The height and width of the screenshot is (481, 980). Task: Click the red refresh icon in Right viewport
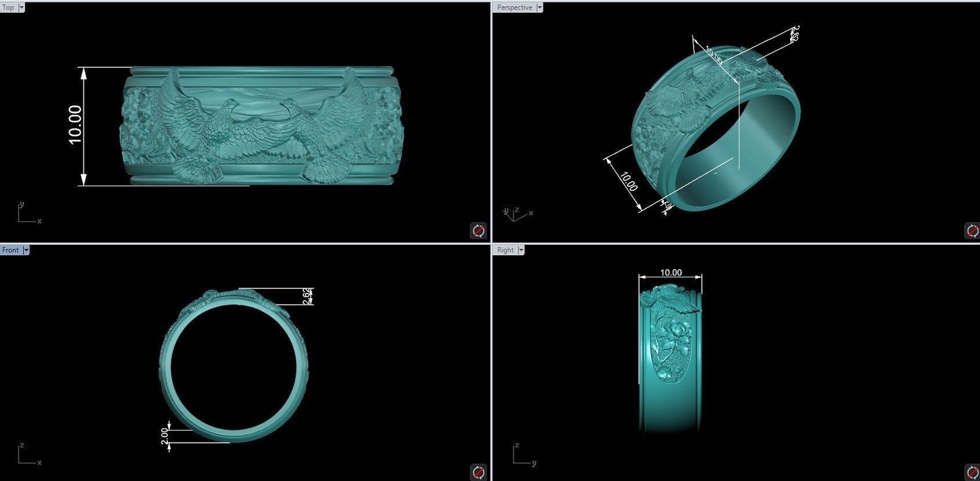(x=972, y=472)
